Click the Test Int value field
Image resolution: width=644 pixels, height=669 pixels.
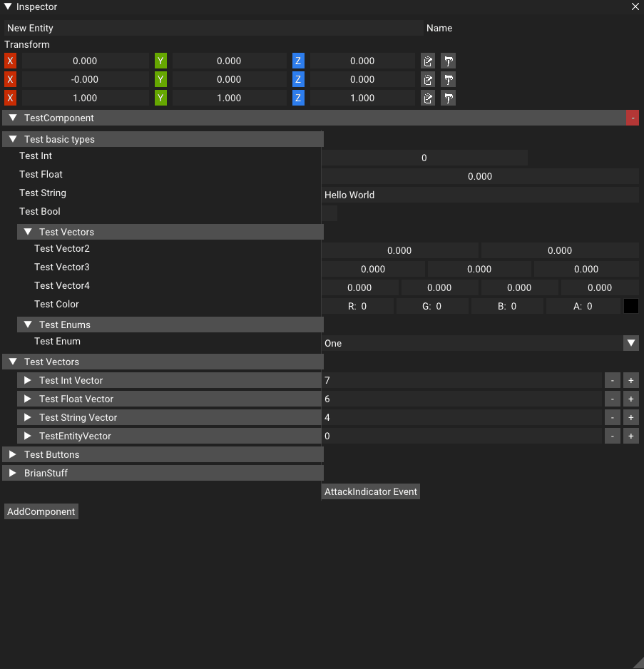pos(424,158)
